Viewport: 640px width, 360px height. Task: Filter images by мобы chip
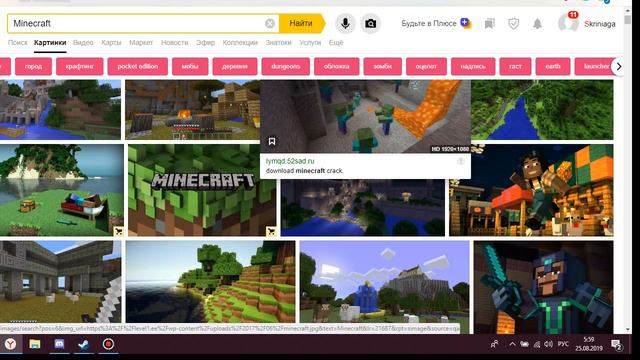190,67
